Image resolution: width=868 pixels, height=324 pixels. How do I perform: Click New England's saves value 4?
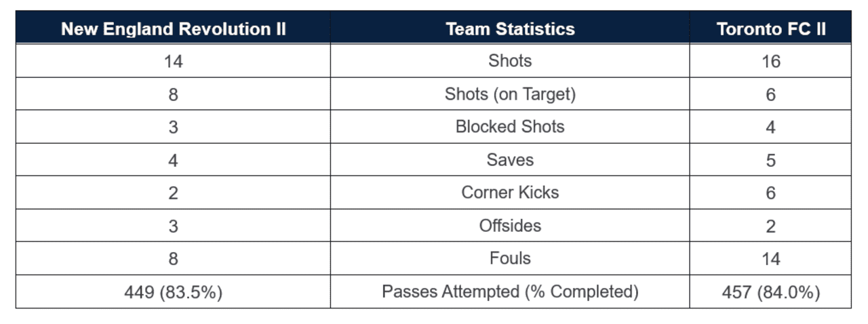click(x=173, y=161)
